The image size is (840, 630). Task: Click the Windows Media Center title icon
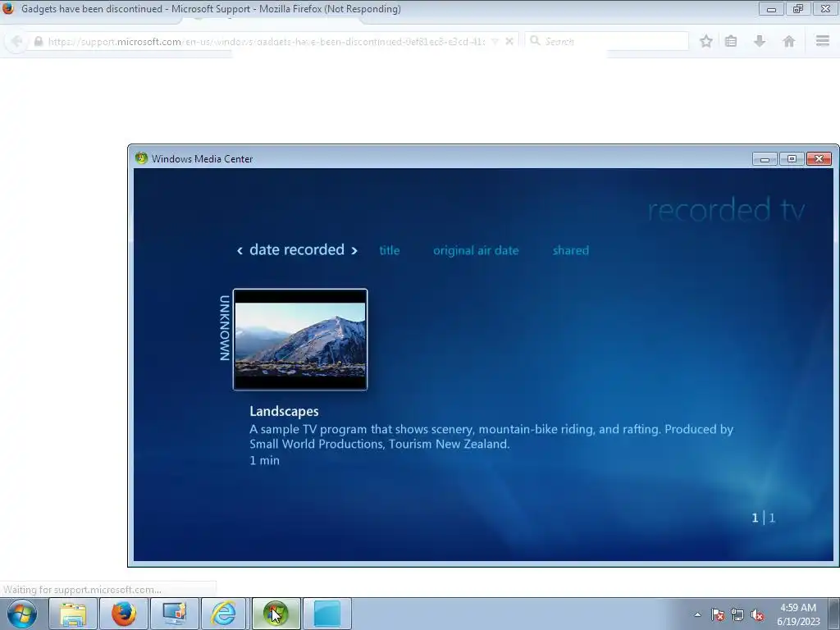(141, 158)
